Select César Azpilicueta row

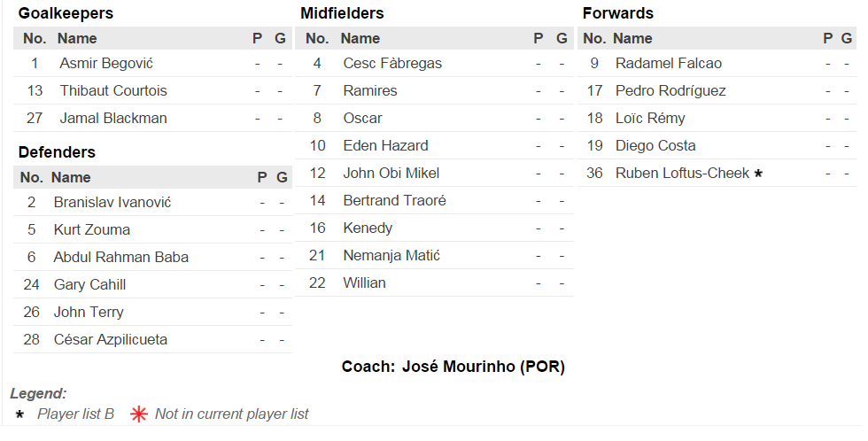[x=110, y=340]
